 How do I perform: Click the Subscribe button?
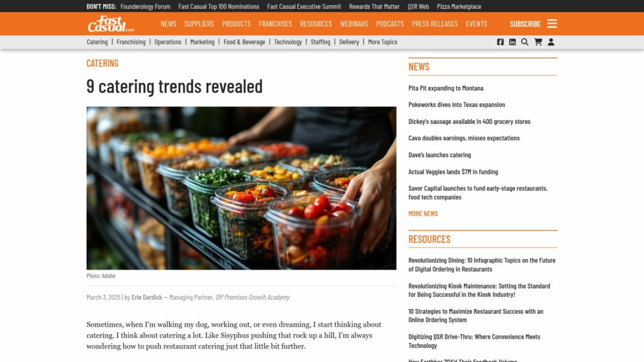[525, 24]
